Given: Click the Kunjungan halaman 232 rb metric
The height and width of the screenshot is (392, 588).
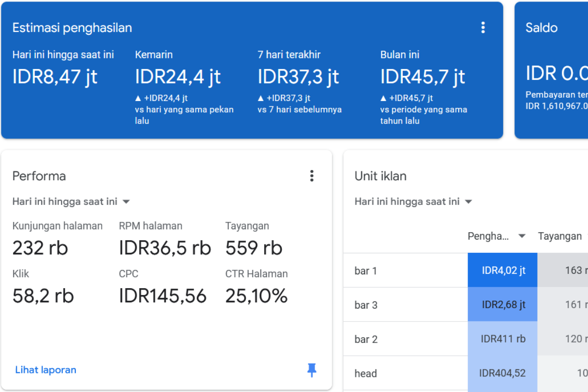Looking at the screenshot, I should (40, 248).
